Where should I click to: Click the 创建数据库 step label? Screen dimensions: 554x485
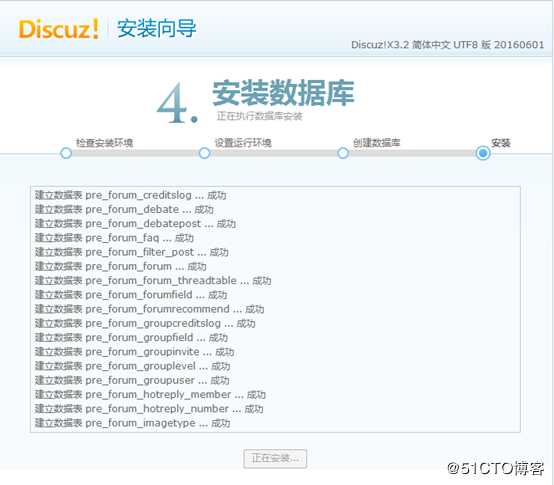376,143
